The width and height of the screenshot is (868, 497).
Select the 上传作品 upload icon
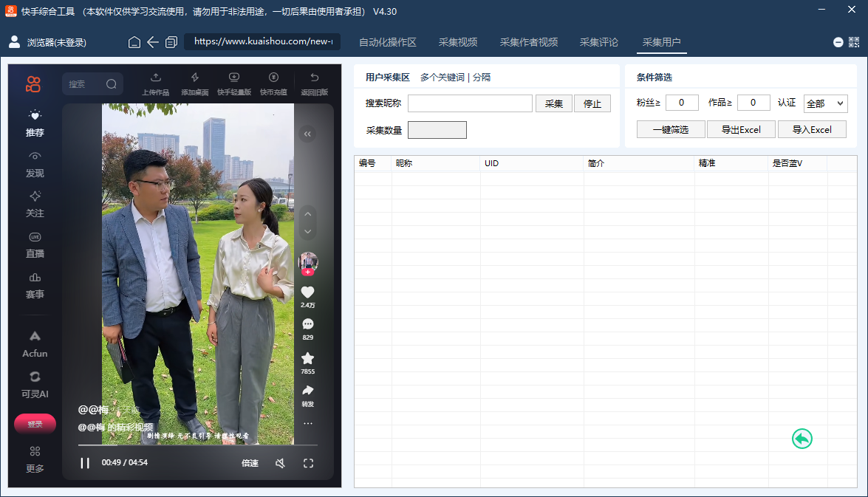[x=155, y=82]
